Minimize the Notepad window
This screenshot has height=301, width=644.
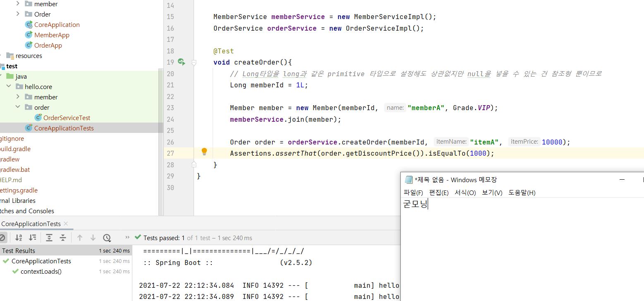[622, 180]
